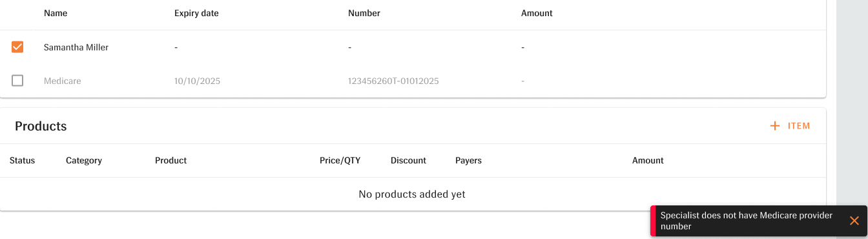
Task: Dismiss the Medicare provider number error
Action: [854, 221]
